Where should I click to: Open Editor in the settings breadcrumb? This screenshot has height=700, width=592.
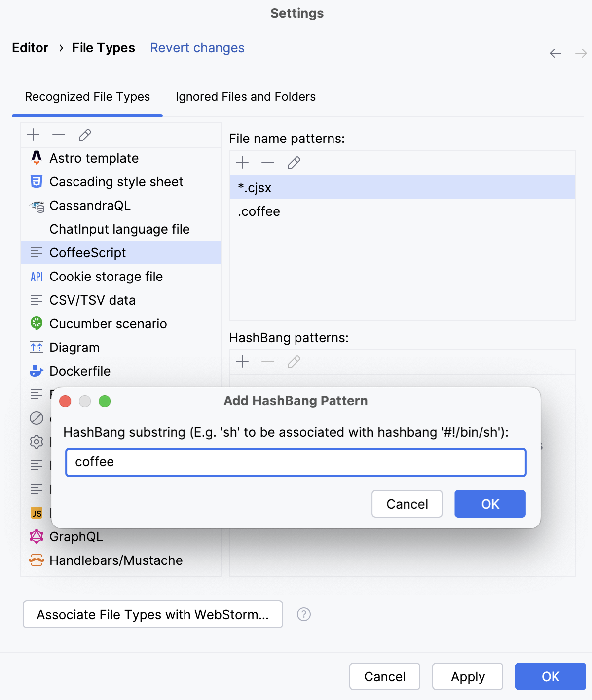tap(30, 48)
